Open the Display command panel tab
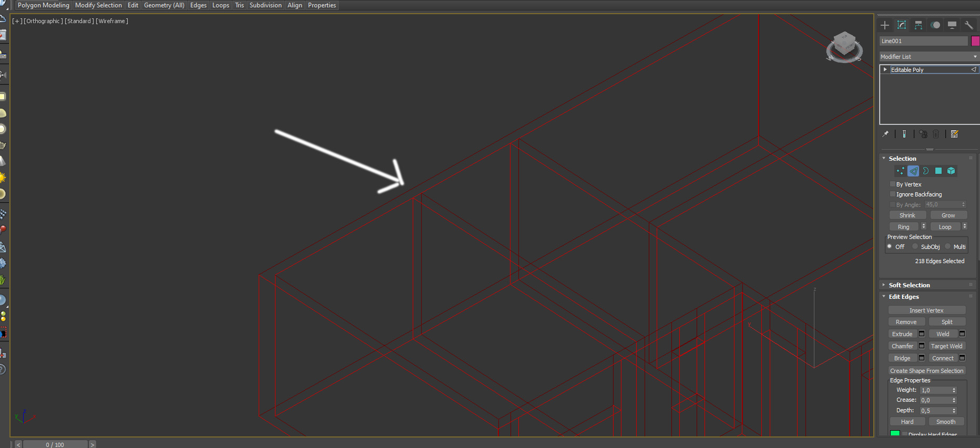Viewport: 980px width, 448px height. click(x=952, y=25)
